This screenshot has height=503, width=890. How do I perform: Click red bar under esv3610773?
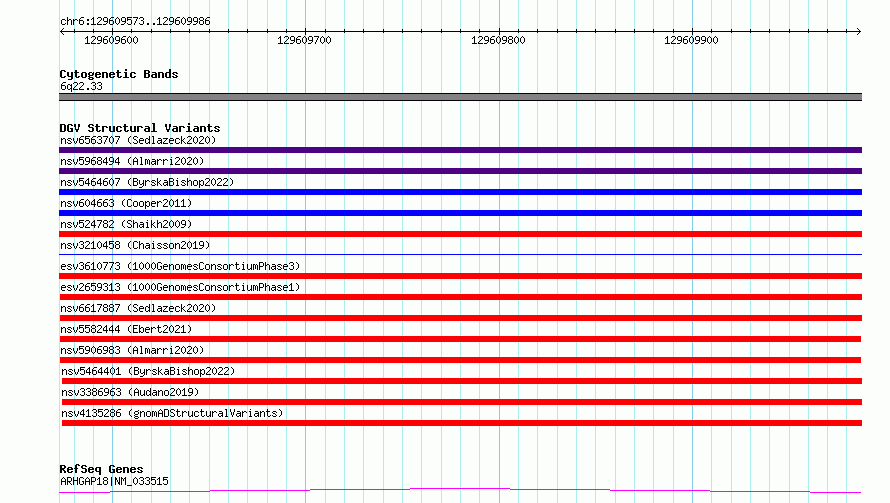click(x=460, y=276)
